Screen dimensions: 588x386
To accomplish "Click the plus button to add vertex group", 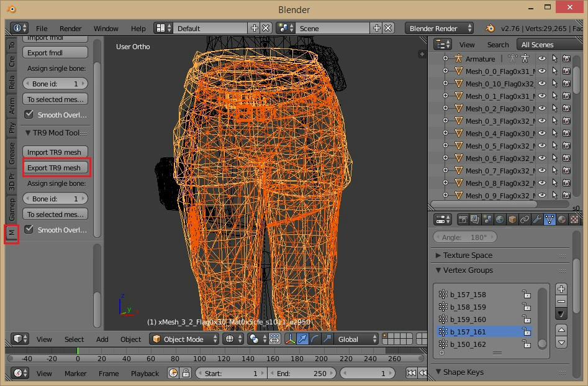I will [x=561, y=289].
